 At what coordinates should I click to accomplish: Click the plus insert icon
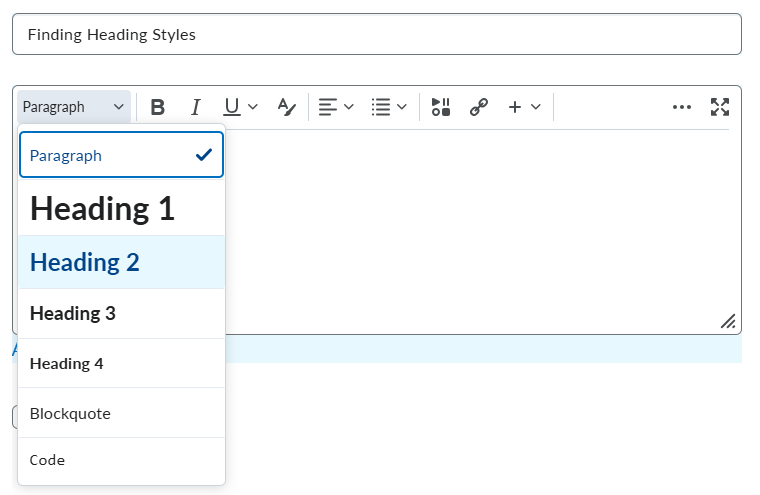515,107
